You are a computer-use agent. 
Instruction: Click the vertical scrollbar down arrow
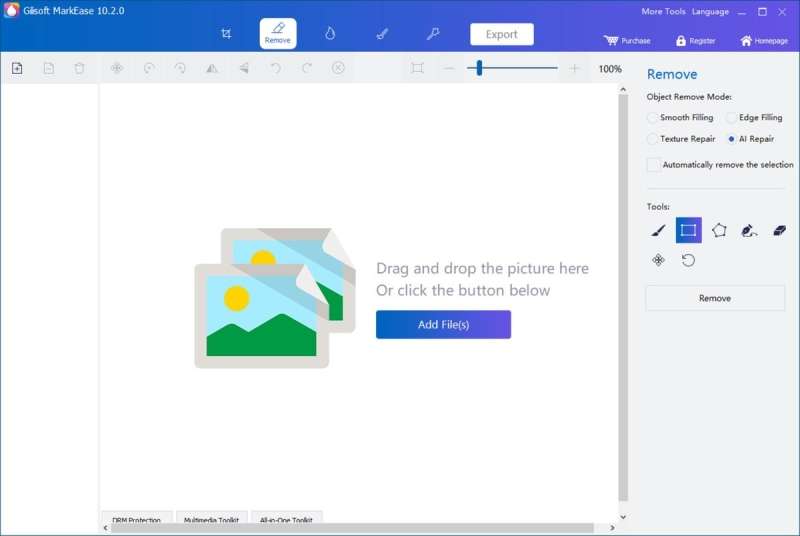pyautogui.click(x=623, y=516)
